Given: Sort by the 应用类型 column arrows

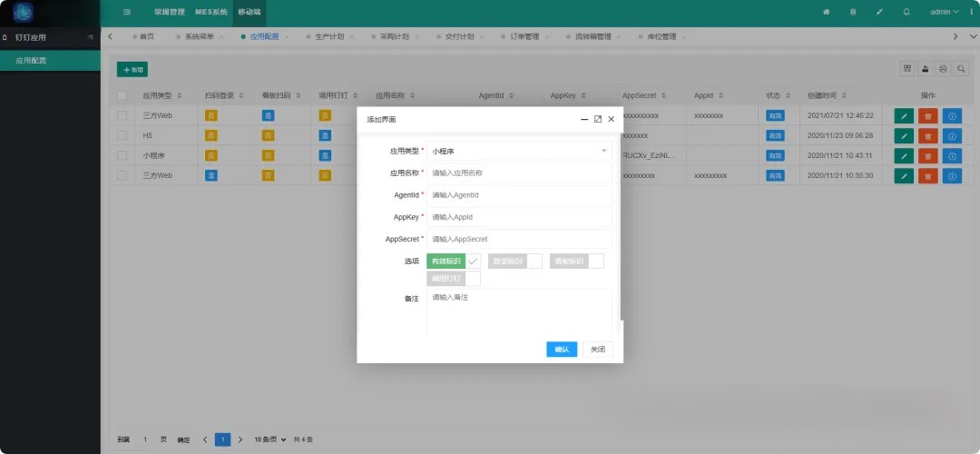Looking at the screenshot, I should click(x=180, y=95).
